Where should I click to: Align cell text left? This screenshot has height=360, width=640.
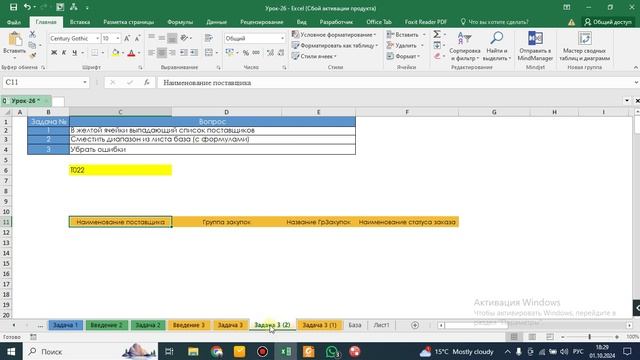click(151, 53)
